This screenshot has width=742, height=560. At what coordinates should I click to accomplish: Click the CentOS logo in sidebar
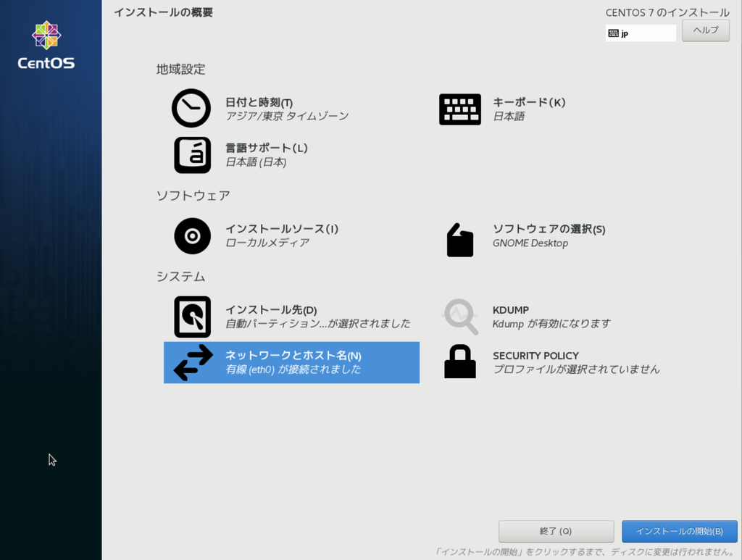click(46, 46)
